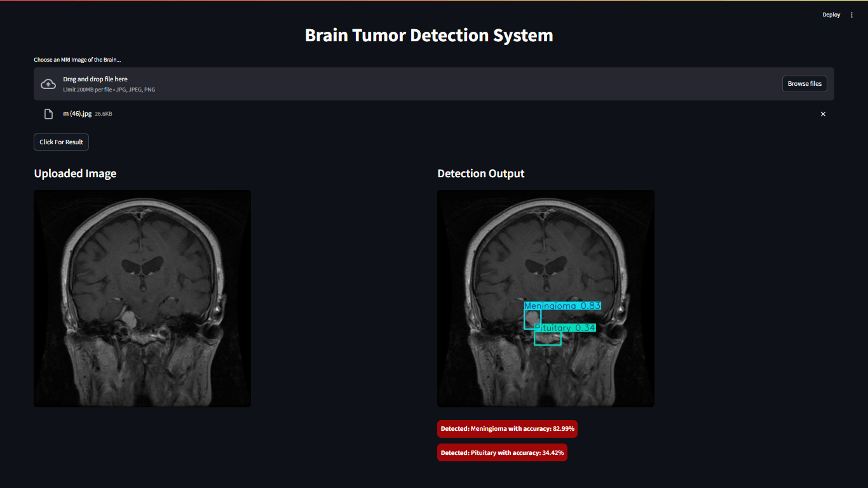The image size is (868, 488).
Task: Click the Limit 200MB per file text
Action: tap(109, 90)
